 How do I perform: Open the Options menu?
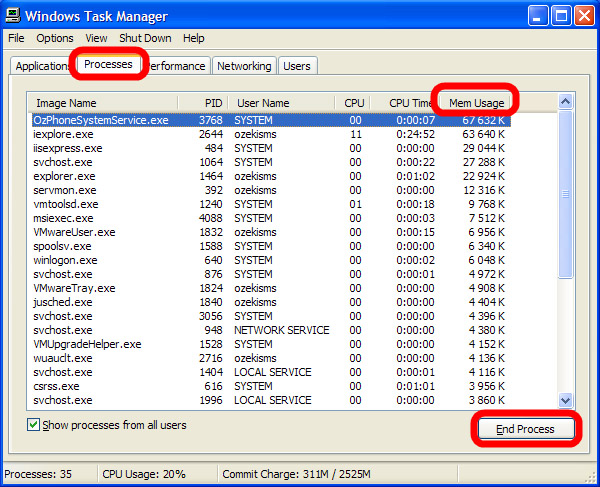[55, 38]
